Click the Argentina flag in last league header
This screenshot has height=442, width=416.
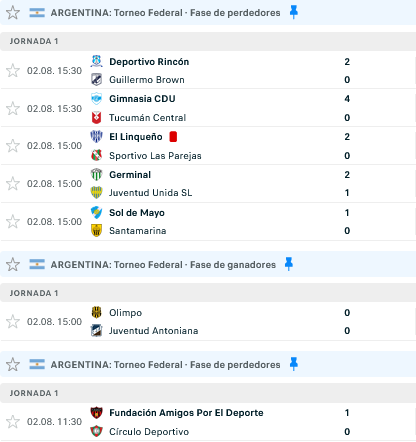click(37, 364)
